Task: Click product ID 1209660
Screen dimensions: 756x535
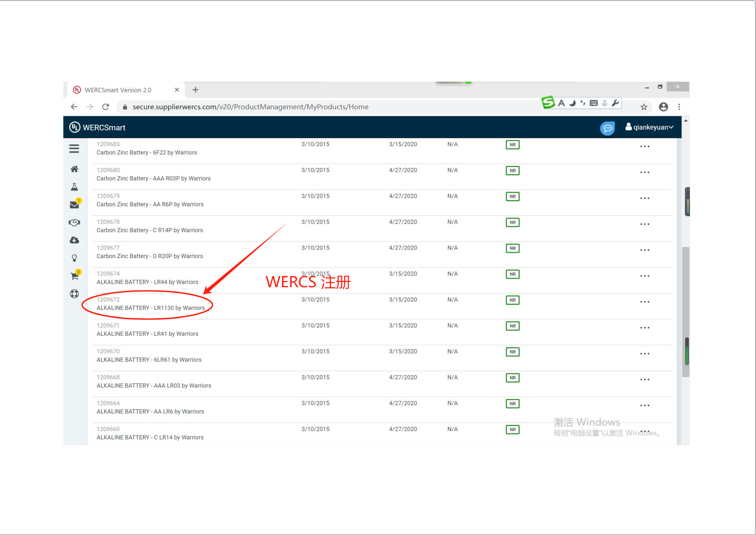Action: click(x=108, y=430)
